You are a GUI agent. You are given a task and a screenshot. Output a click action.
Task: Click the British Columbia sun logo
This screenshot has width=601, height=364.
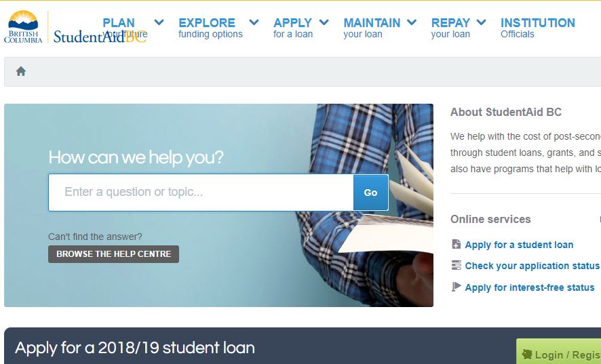pos(23,26)
